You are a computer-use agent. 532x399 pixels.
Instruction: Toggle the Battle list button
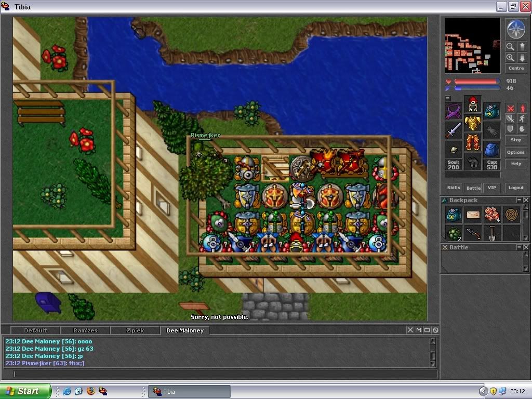click(x=473, y=188)
